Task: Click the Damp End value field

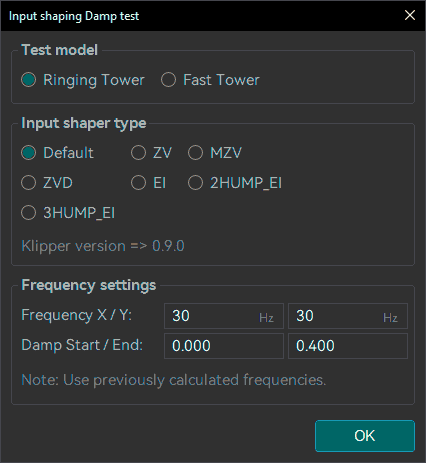Action: click(348, 346)
